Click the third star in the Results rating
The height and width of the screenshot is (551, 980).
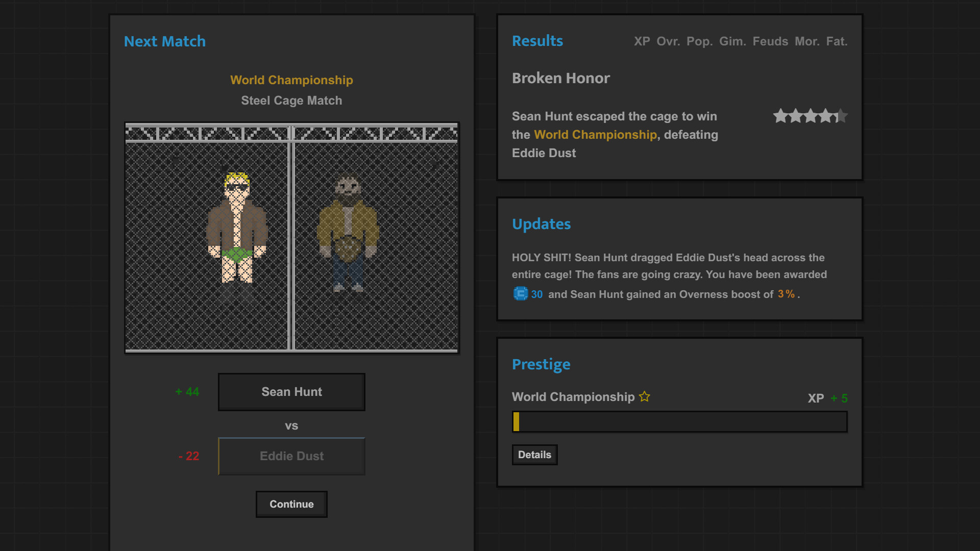point(811,116)
